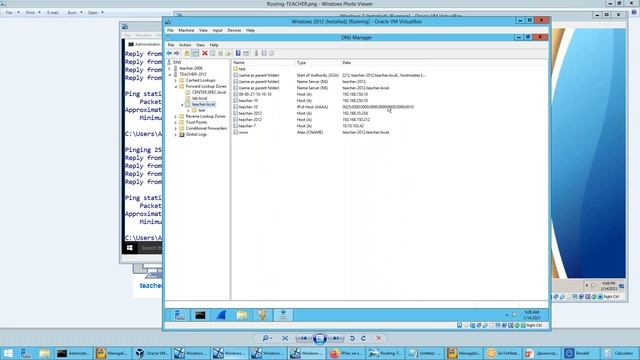
Task: Open the Input menu in VirtualBox
Action: [217, 30]
